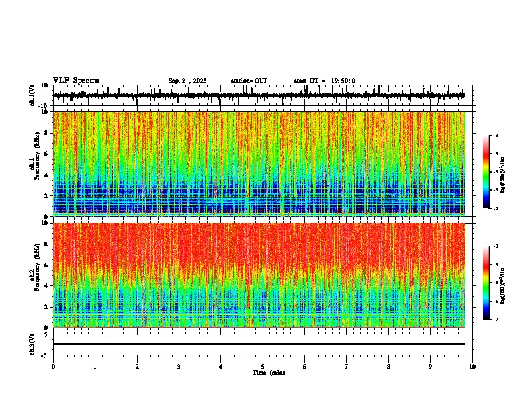Image resolution: width=532 pixels, height=411 pixels.
Task: Select the "start UT = 19:50: 0" text
Action: pos(324,81)
